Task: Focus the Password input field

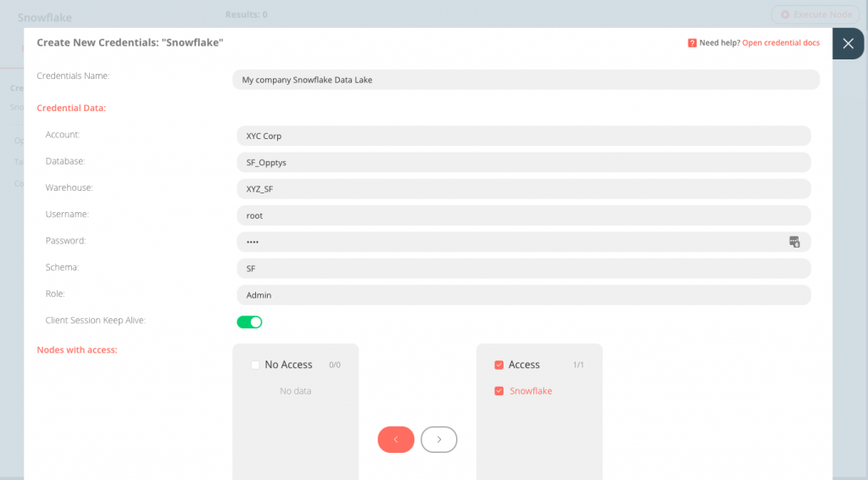Action: pos(509,242)
